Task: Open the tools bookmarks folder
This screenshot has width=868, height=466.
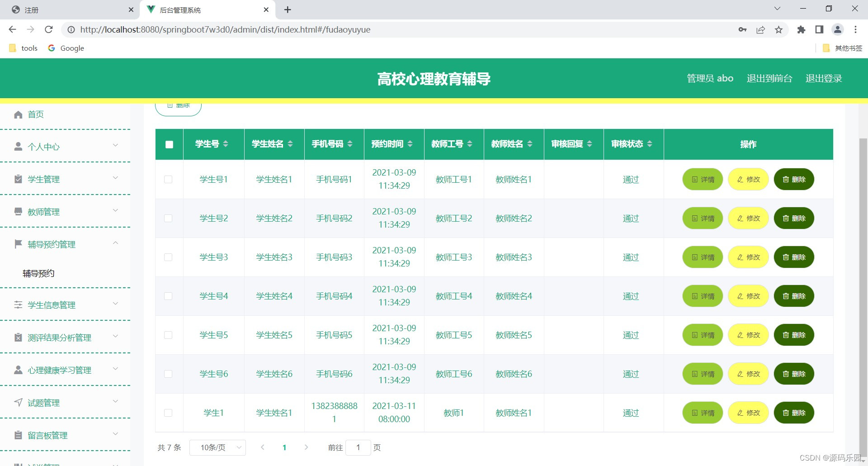Action: 24,48
